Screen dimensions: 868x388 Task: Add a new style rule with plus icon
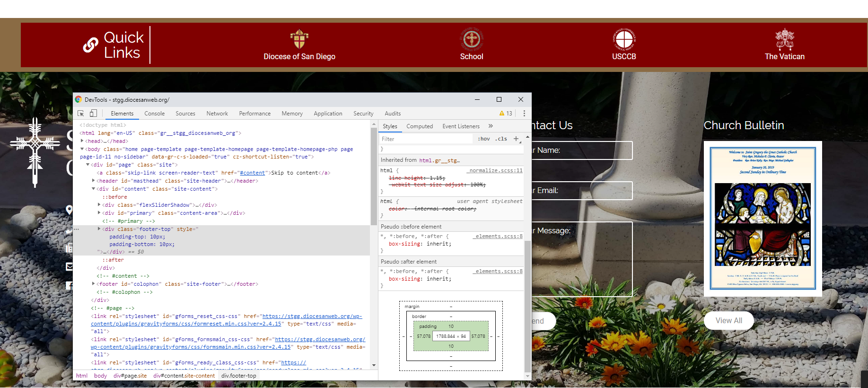(516, 139)
